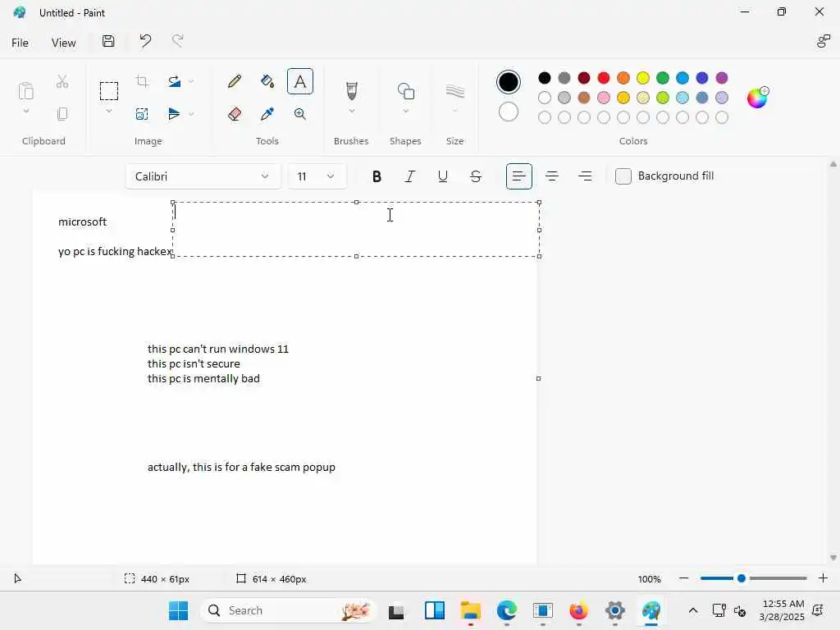Select Color 1 black primary swatch
Screen dimensions: 840x630
click(x=508, y=82)
